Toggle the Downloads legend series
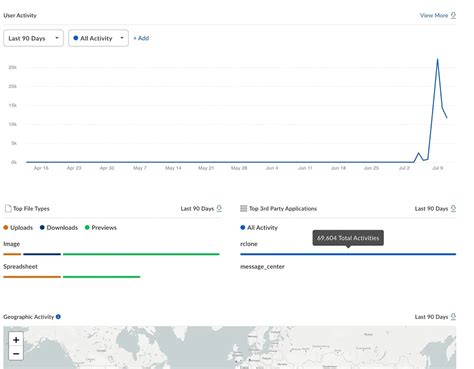 coord(59,228)
